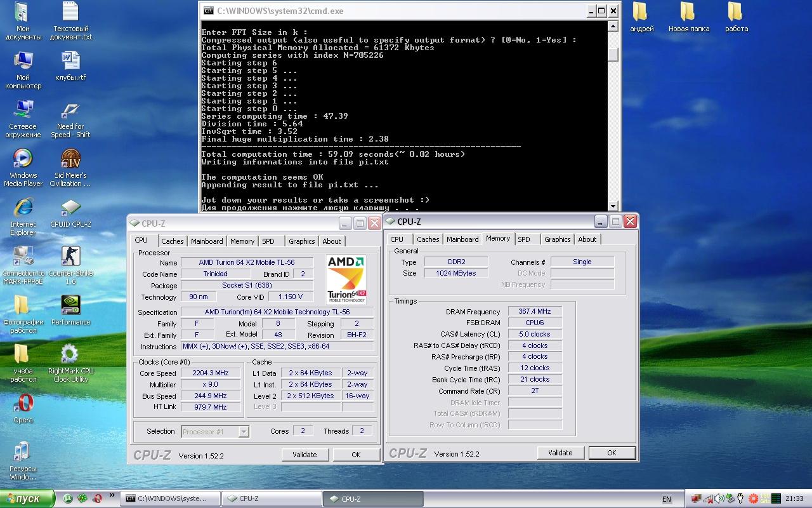This screenshot has height=508, width=812.
Task: Open Мои документы folder icon
Action: [23, 21]
